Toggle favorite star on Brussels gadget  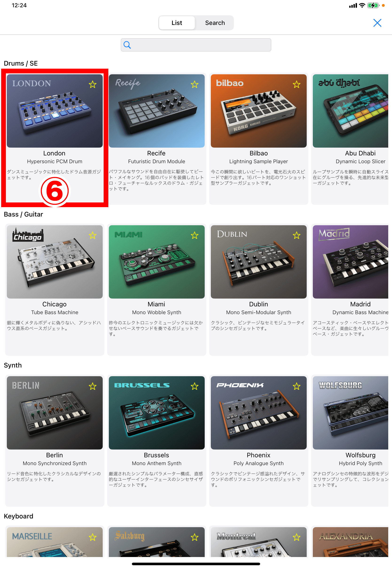click(x=195, y=387)
